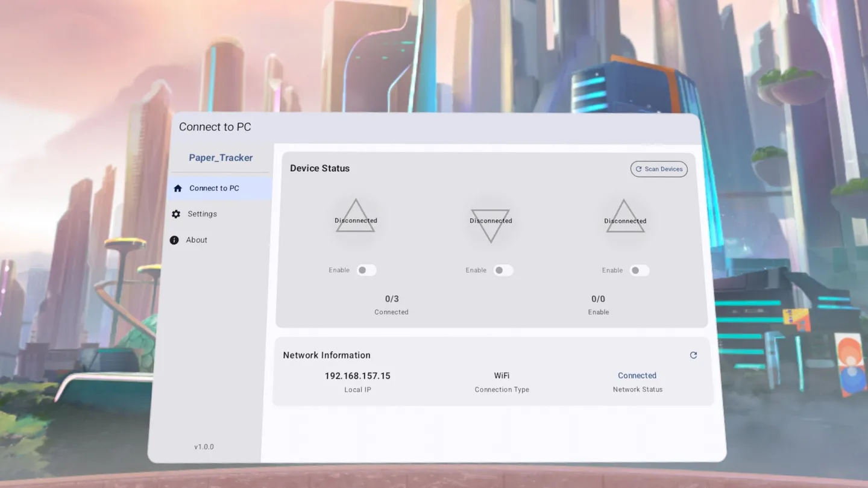Refresh the Network Information panel

693,355
